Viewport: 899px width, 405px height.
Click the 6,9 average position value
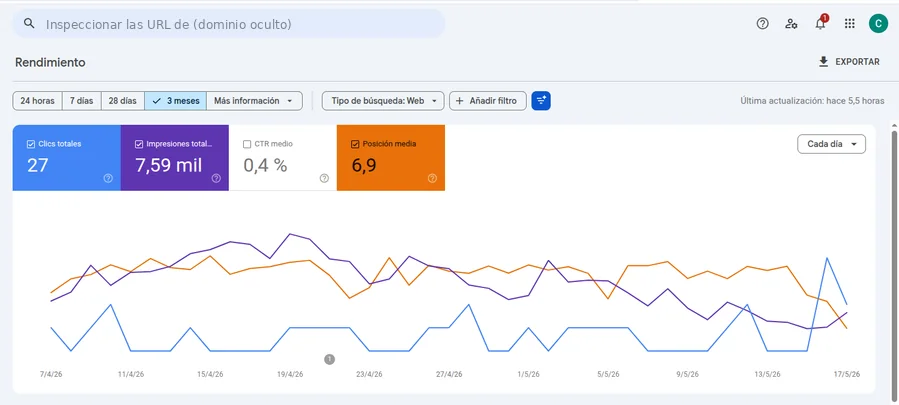(x=363, y=166)
